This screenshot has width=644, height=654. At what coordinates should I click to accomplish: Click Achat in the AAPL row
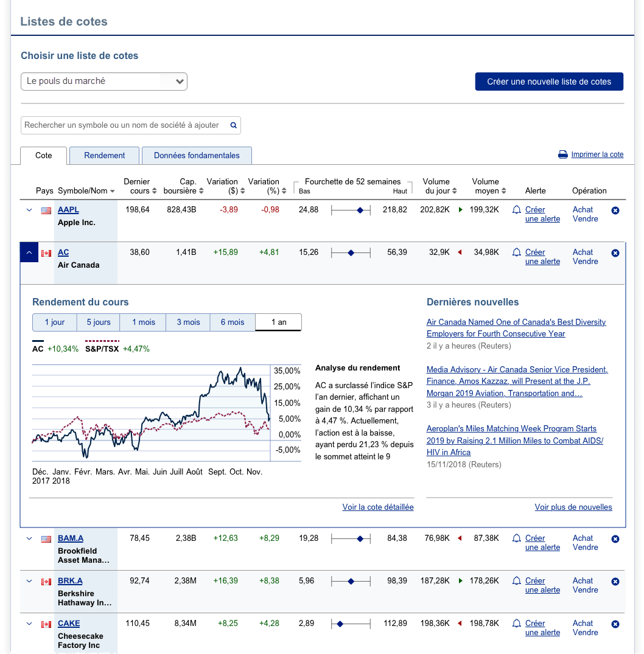click(x=583, y=210)
